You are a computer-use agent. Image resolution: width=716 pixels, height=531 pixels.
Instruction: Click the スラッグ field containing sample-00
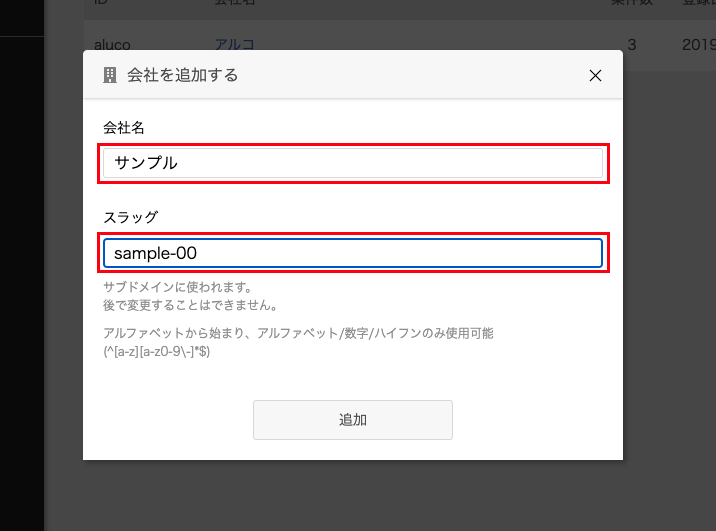(353, 253)
